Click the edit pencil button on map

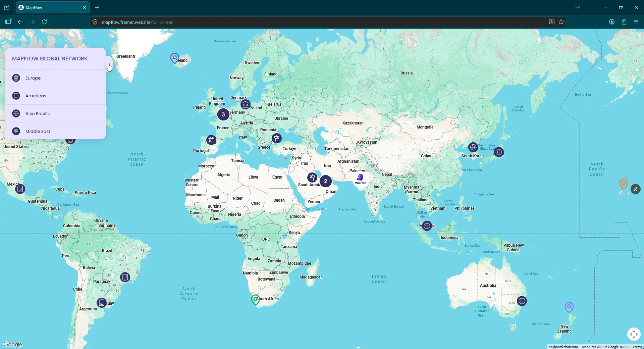pyautogui.click(x=636, y=189)
